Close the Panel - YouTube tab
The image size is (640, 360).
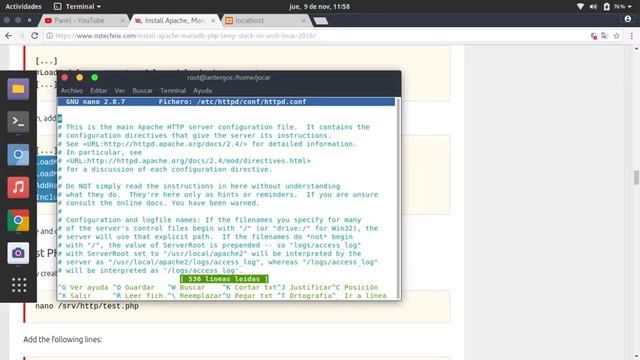122,20
